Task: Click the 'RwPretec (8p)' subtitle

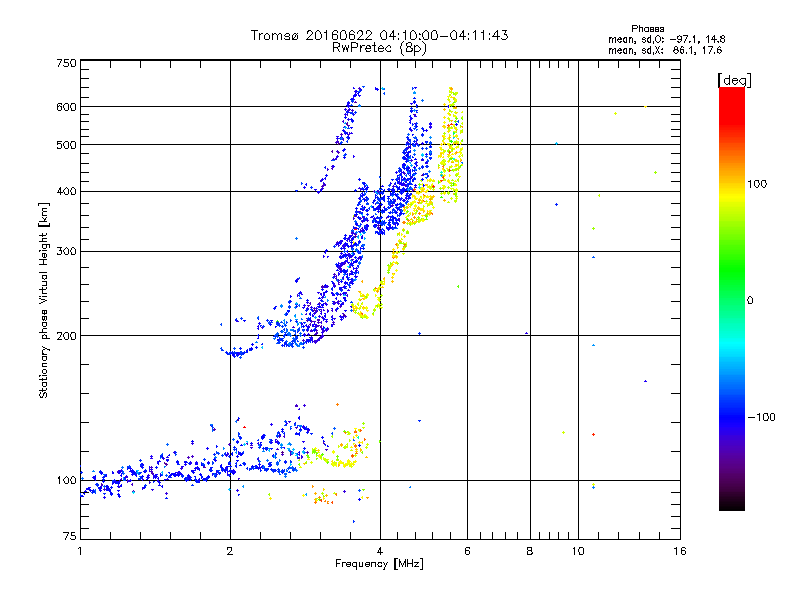Action: (379, 48)
